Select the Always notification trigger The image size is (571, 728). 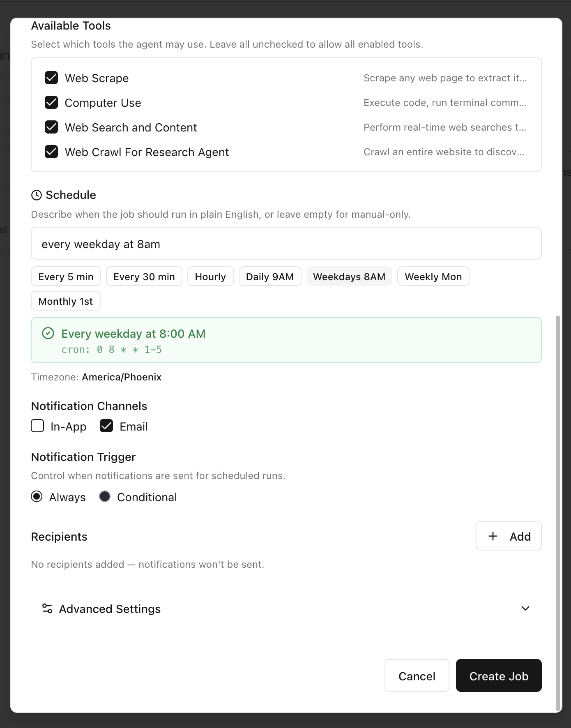(37, 496)
